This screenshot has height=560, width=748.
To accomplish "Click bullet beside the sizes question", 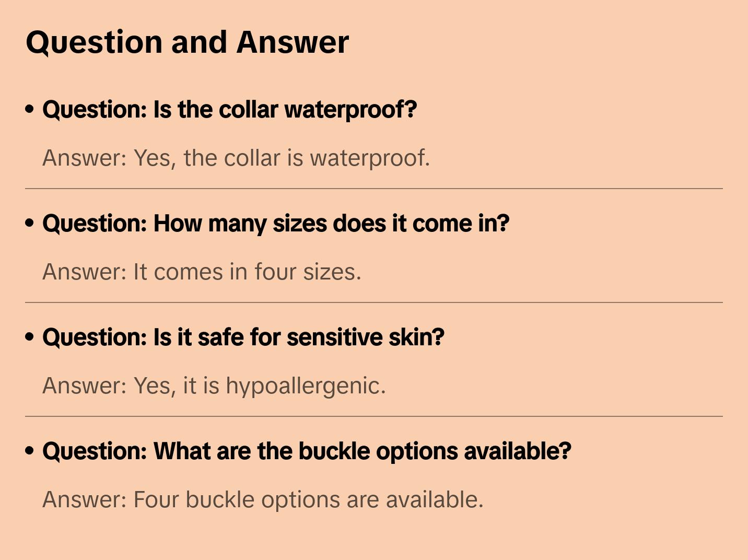I will [30, 223].
